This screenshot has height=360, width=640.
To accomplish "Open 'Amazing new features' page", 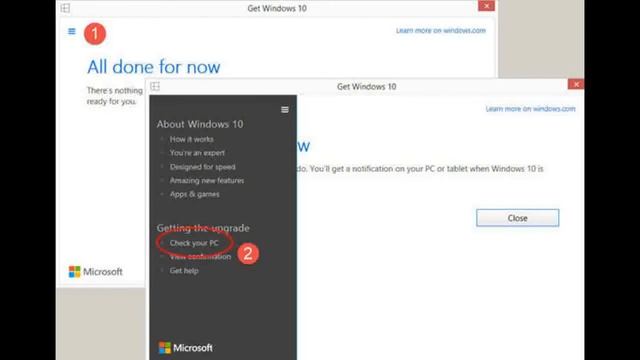I will pos(207,180).
